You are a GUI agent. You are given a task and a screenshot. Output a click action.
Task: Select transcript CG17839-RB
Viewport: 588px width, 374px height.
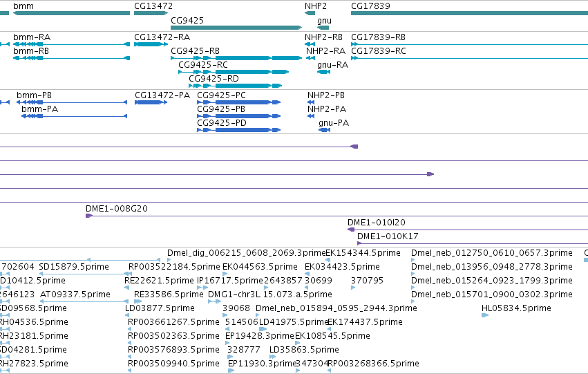point(378,37)
